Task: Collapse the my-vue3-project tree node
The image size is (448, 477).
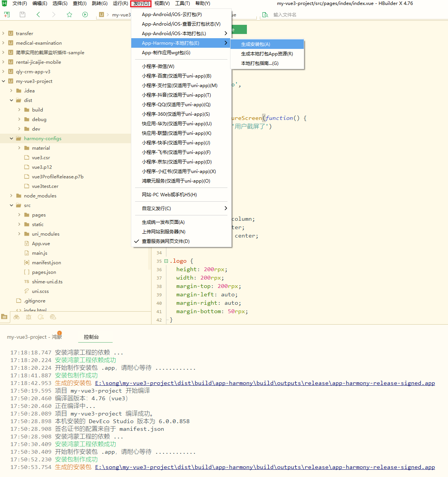Action: 3,81
